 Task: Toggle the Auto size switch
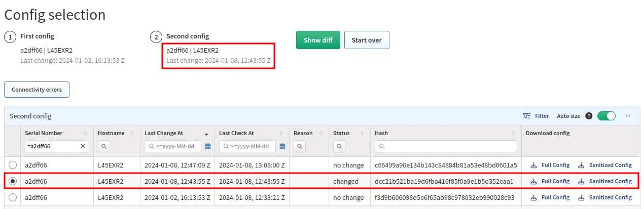coord(606,116)
